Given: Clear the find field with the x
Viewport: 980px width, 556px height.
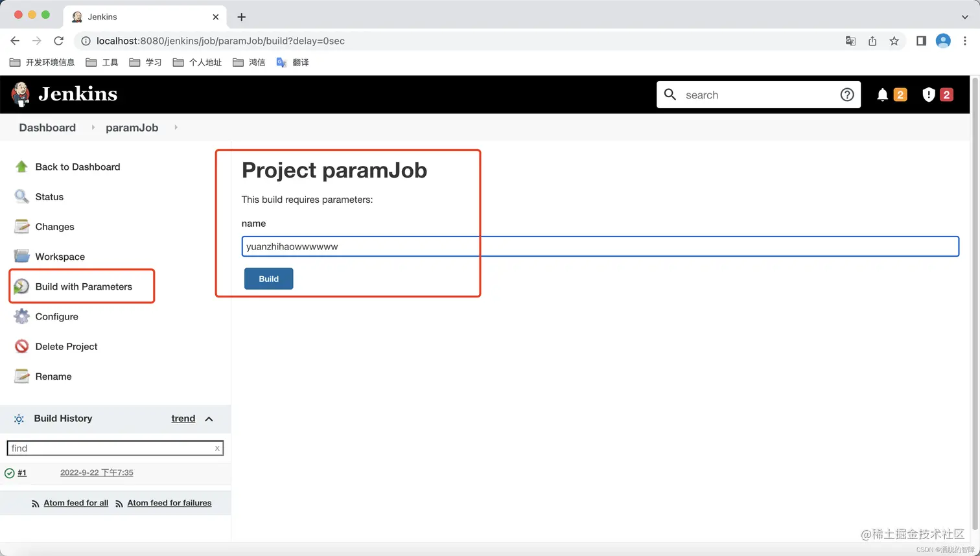Looking at the screenshot, I should (x=217, y=448).
